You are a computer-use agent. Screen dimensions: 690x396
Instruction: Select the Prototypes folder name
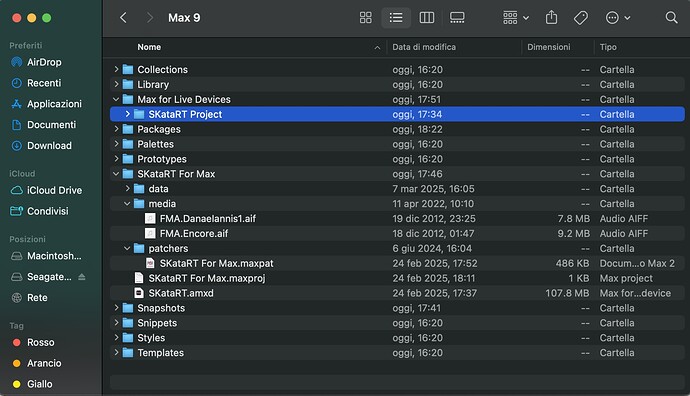pyautogui.click(x=161, y=159)
